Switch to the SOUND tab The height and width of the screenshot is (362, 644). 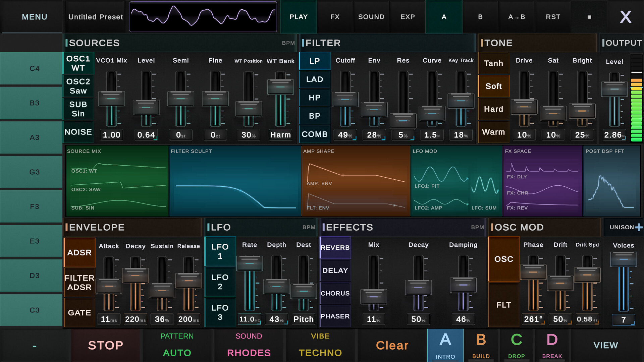coord(371,17)
